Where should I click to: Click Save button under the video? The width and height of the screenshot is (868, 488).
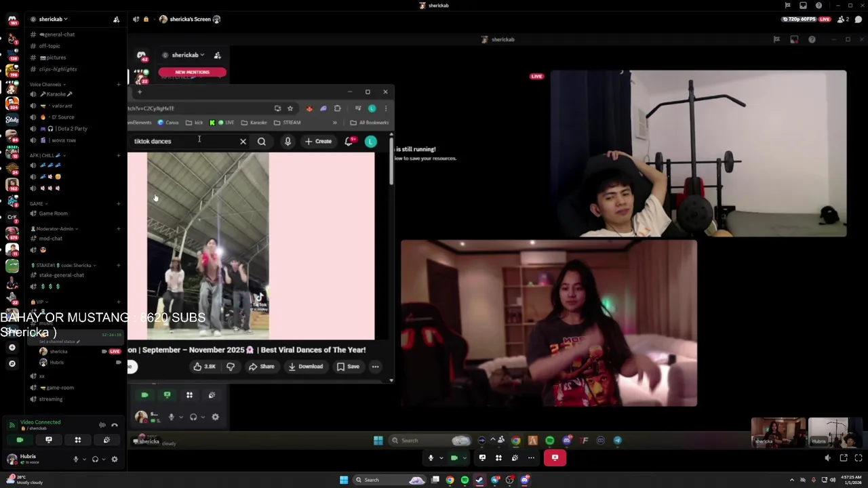pyautogui.click(x=348, y=367)
